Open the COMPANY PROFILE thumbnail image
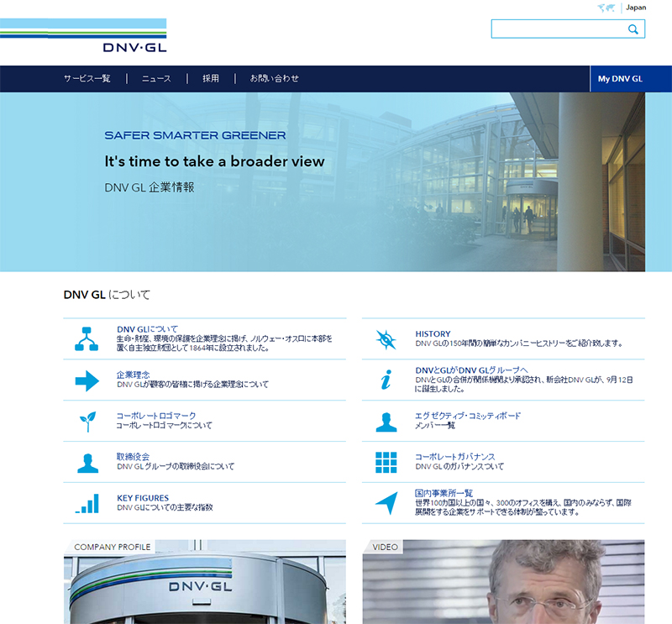Image resolution: width=672 pixels, height=624 pixels. coord(205,582)
